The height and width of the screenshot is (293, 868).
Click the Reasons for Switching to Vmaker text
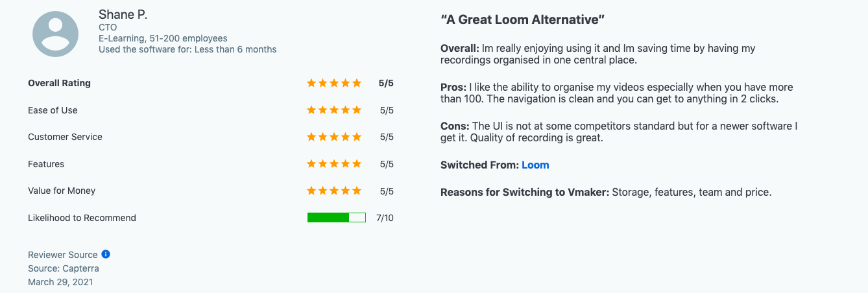click(x=606, y=192)
